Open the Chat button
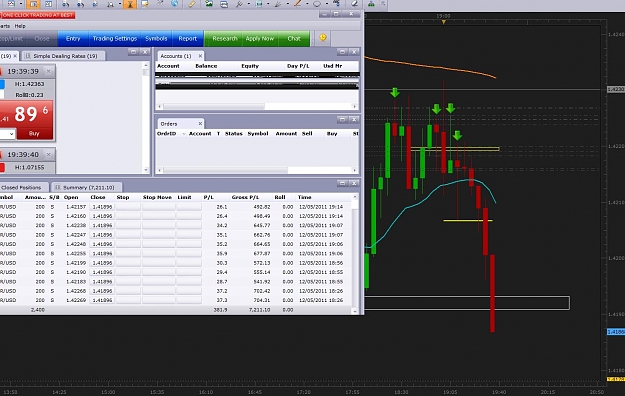The image size is (625, 396). point(294,39)
